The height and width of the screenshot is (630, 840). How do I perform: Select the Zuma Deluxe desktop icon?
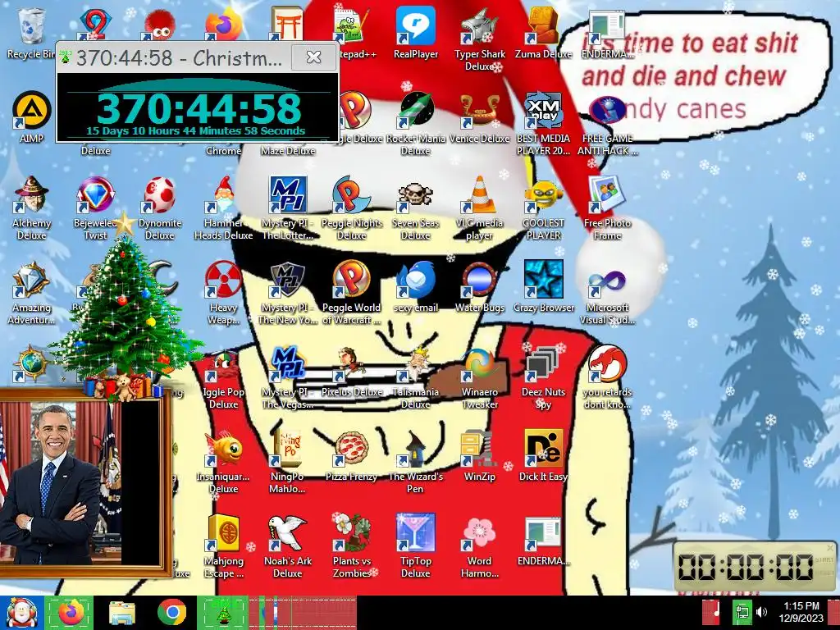(543, 32)
